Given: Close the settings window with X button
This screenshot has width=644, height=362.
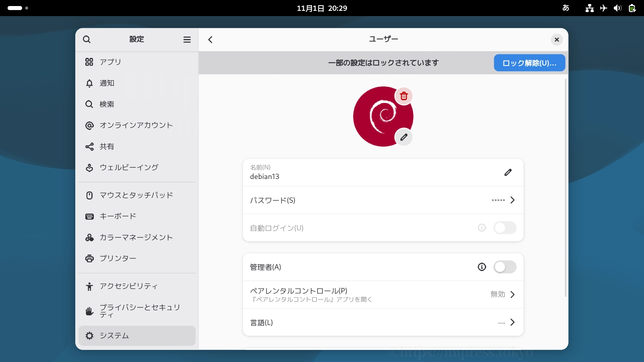Looking at the screenshot, I should [x=557, y=39].
